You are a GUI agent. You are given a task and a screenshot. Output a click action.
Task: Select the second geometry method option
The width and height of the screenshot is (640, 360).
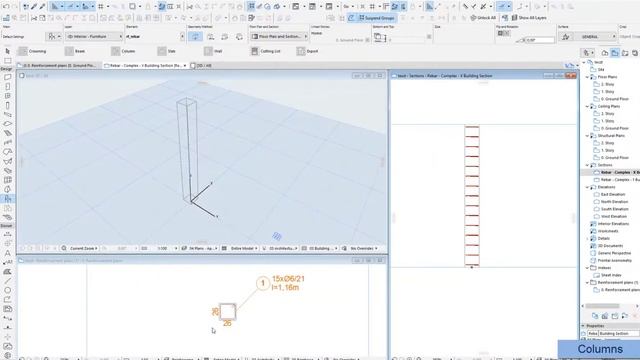coord(211,37)
